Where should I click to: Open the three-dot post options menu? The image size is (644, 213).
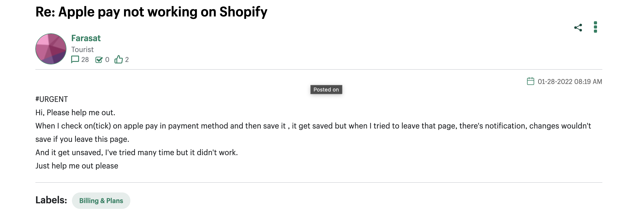[x=595, y=27]
